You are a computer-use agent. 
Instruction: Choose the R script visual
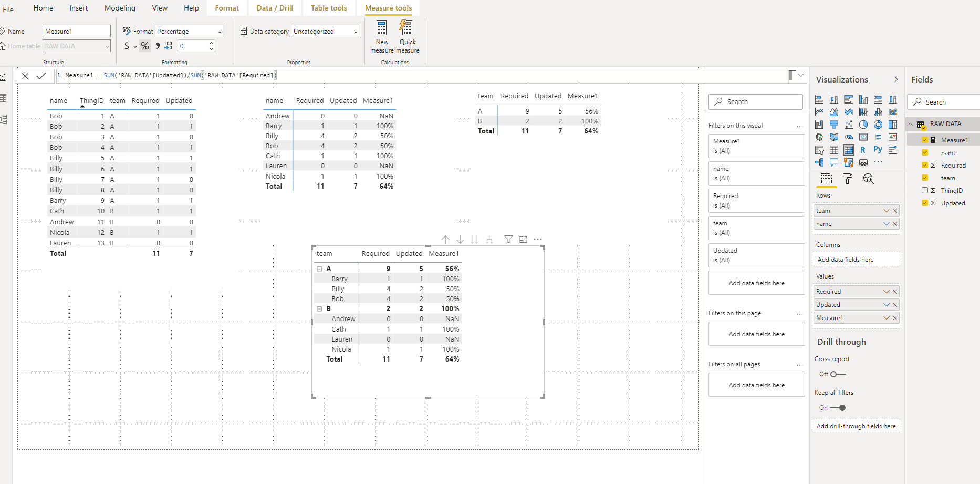click(863, 150)
